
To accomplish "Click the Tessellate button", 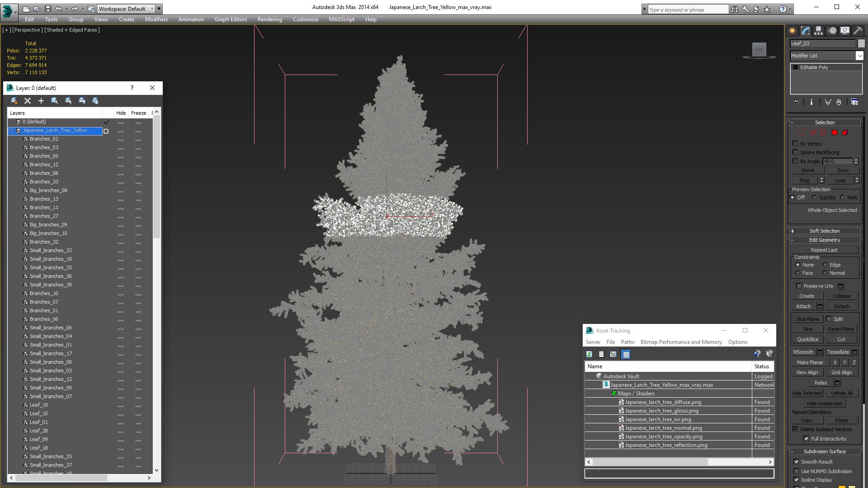I will tap(838, 352).
